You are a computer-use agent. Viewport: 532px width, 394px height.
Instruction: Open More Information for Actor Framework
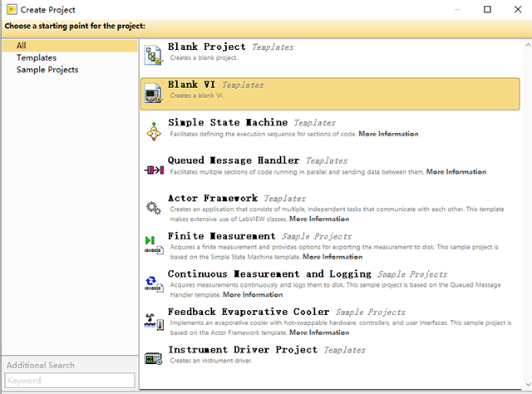(x=318, y=219)
